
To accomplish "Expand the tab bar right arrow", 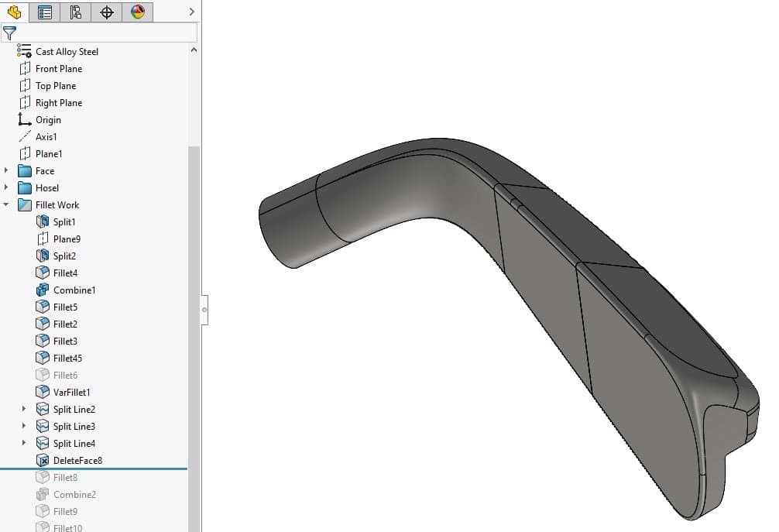I will click(191, 12).
